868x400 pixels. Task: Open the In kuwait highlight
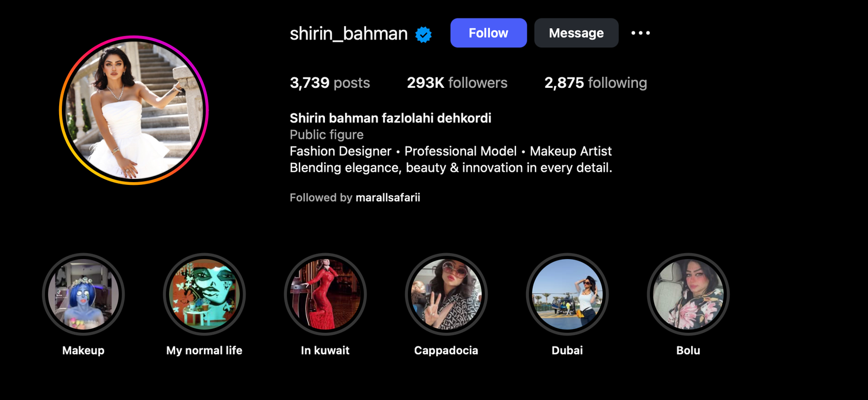[x=325, y=294]
